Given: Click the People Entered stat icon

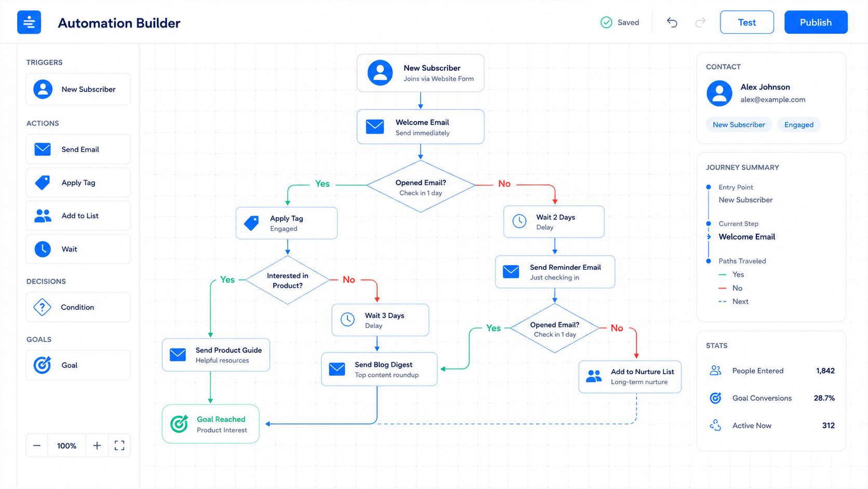Looking at the screenshot, I should (x=715, y=371).
